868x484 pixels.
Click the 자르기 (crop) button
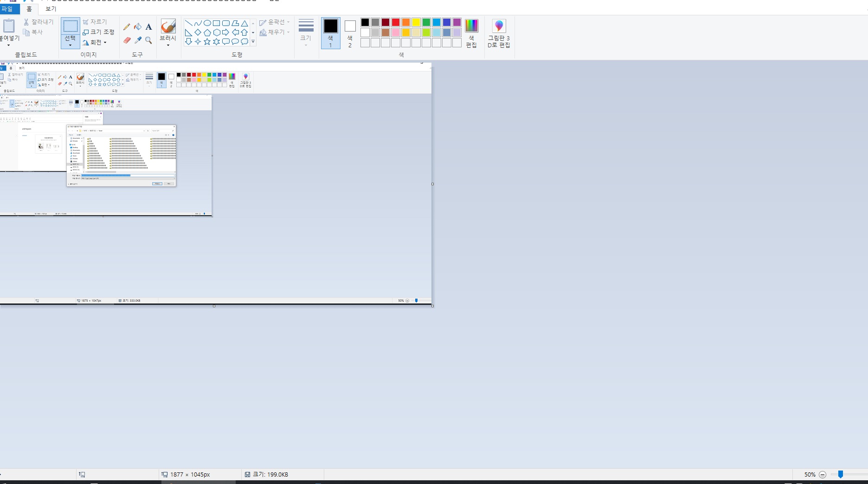95,22
